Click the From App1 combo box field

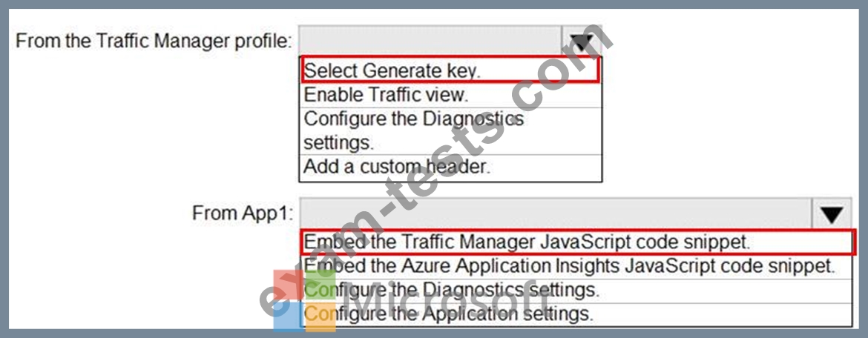[x=556, y=214]
